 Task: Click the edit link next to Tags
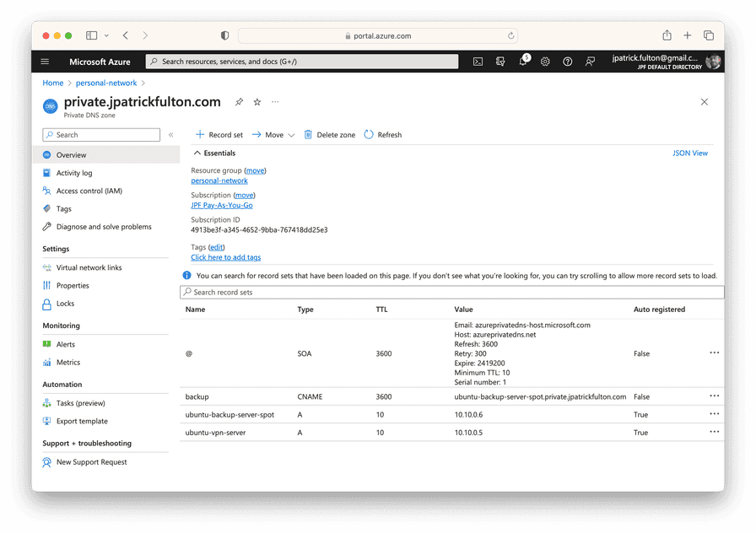(x=217, y=247)
